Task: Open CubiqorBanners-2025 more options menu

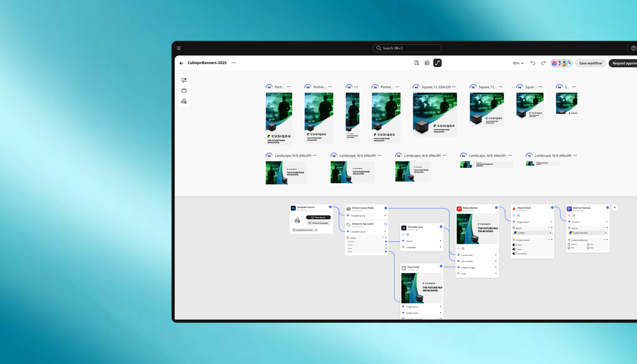Action: pyautogui.click(x=234, y=63)
